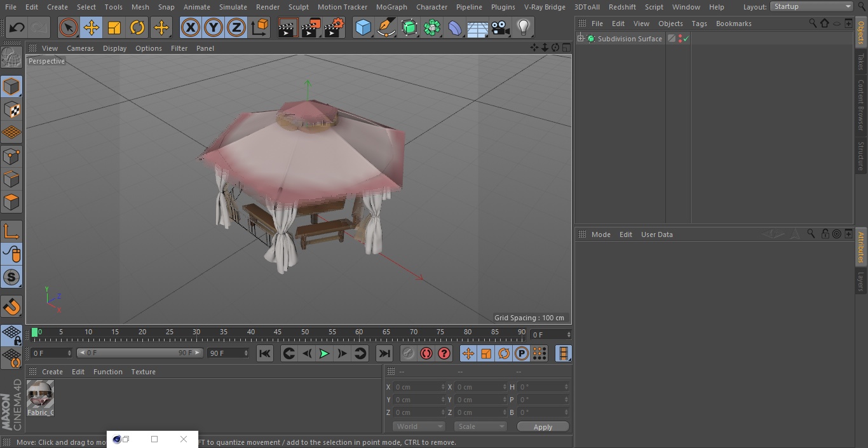
Task: Open the Scale mode dropdown
Action: [480, 426]
